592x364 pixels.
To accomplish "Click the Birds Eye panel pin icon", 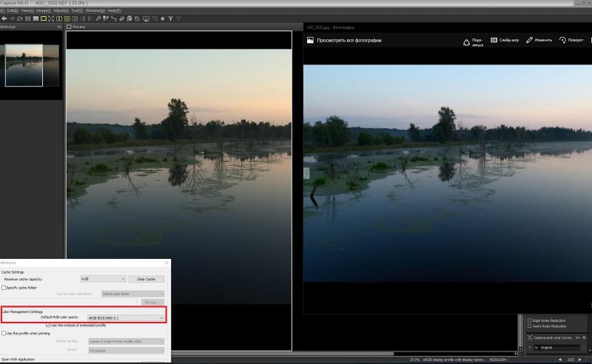I will pos(59,27).
